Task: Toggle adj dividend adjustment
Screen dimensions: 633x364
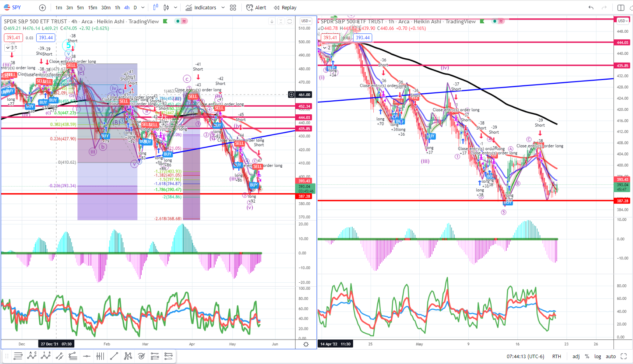Action: (x=576, y=356)
